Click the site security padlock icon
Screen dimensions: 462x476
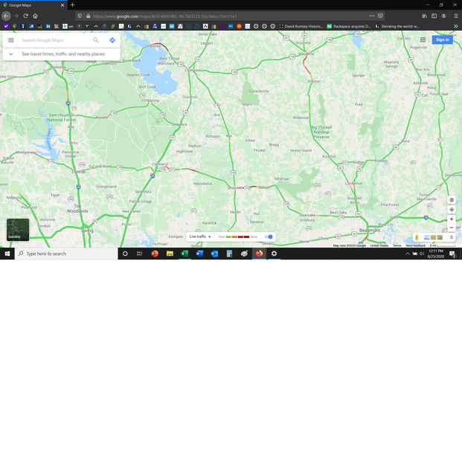click(x=89, y=16)
